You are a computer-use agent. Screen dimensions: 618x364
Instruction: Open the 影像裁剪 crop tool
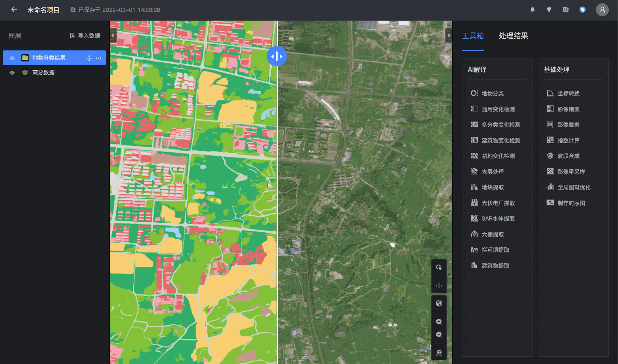(x=563, y=125)
